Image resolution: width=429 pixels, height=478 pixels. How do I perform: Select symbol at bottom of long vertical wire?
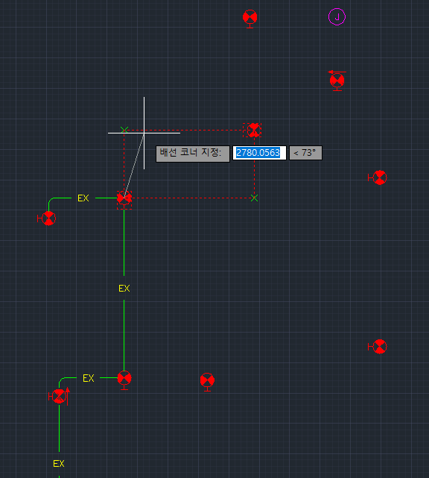click(124, 380)
